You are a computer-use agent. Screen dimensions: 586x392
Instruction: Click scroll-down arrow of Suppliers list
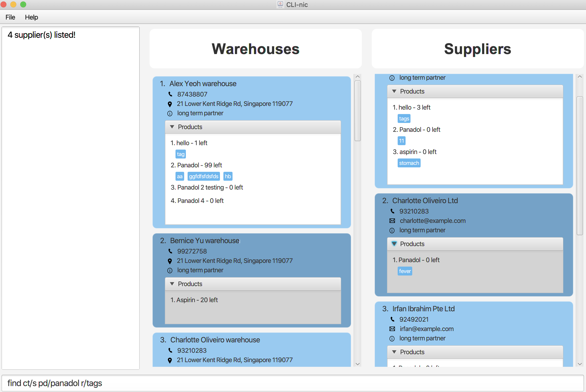click(x=580, y=364)
